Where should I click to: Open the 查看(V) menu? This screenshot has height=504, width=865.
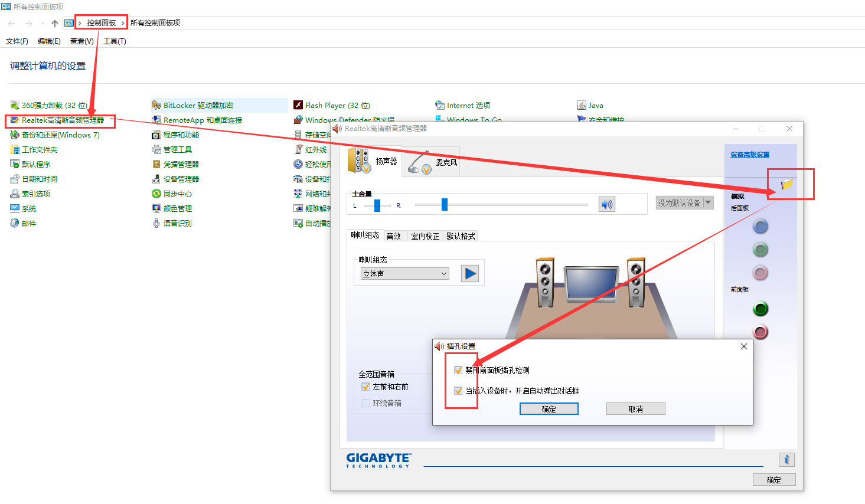[x=81, y=41]
